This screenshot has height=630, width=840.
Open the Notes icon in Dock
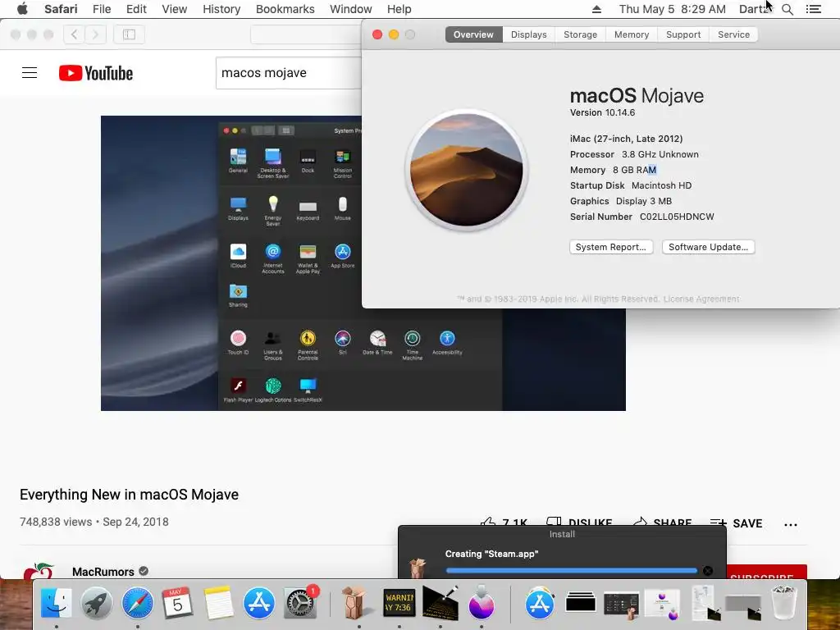(218, 603)
